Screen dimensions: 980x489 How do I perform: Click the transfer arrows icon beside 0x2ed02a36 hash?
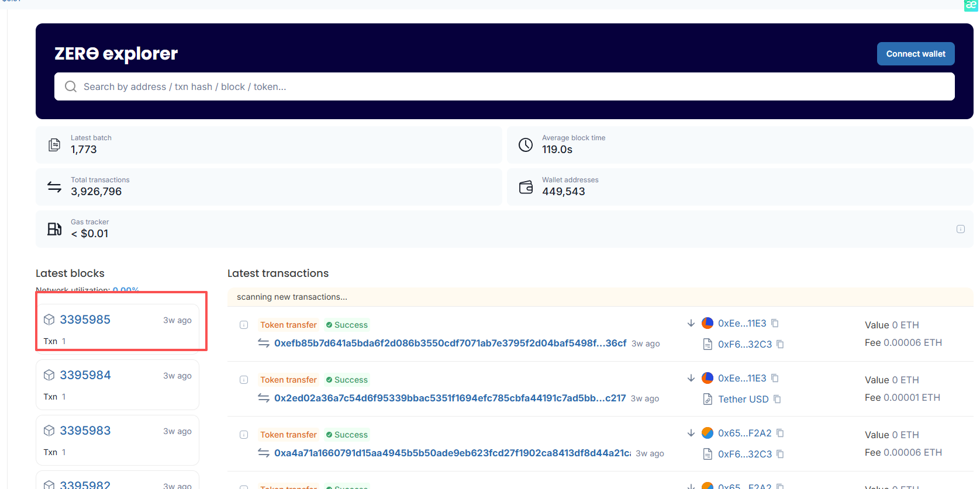[264, 398]
